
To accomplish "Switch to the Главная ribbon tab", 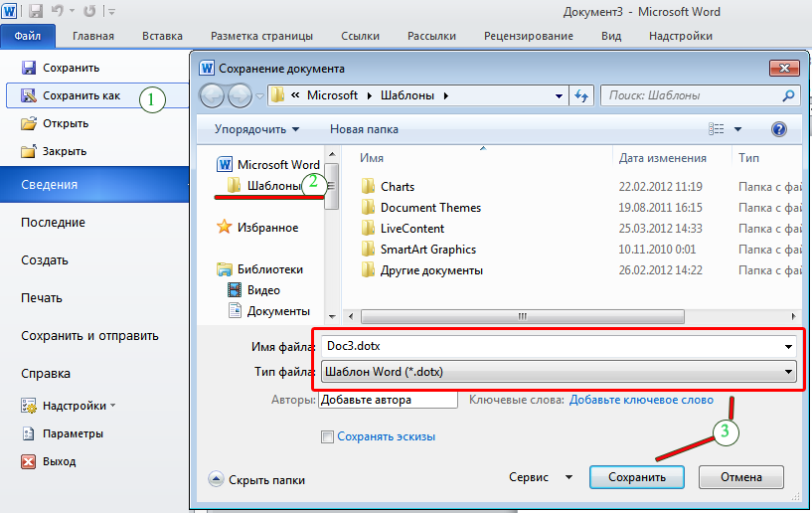I will tap(93, 36).
